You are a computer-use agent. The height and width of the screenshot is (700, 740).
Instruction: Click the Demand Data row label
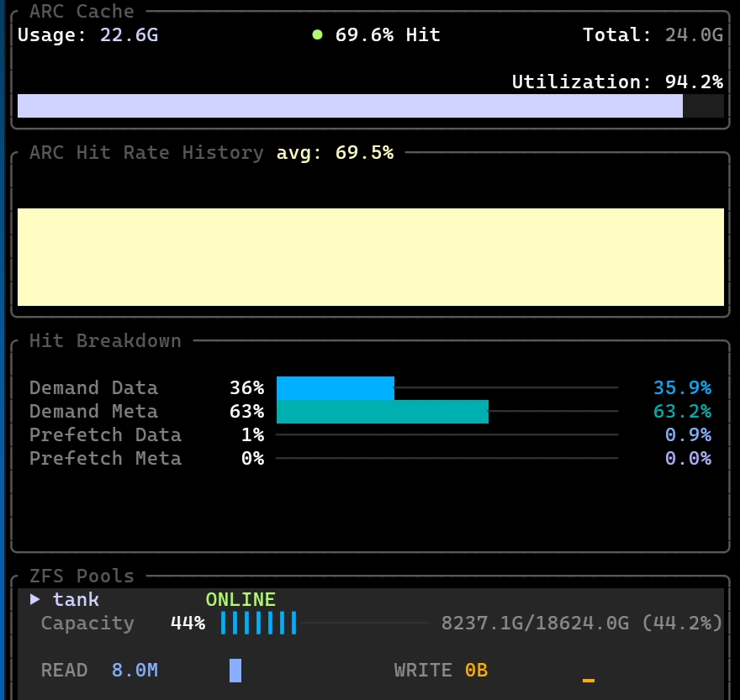point(93,387)
